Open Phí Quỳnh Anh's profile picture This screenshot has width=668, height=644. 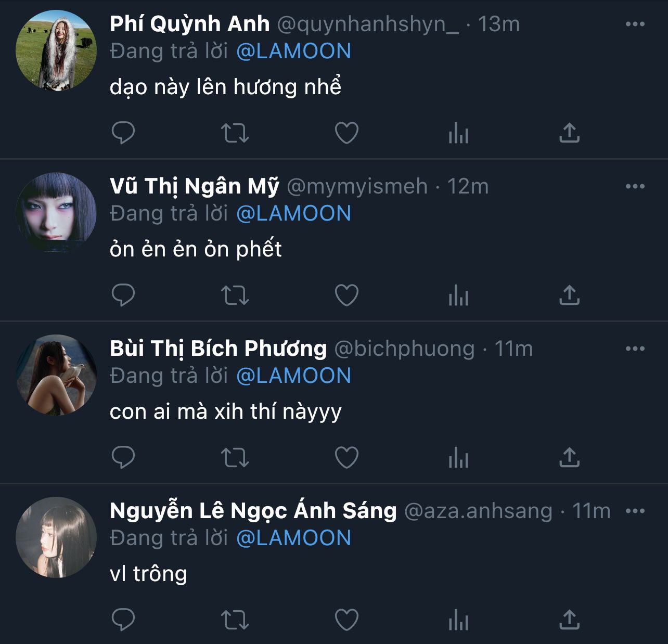[56, 50]
